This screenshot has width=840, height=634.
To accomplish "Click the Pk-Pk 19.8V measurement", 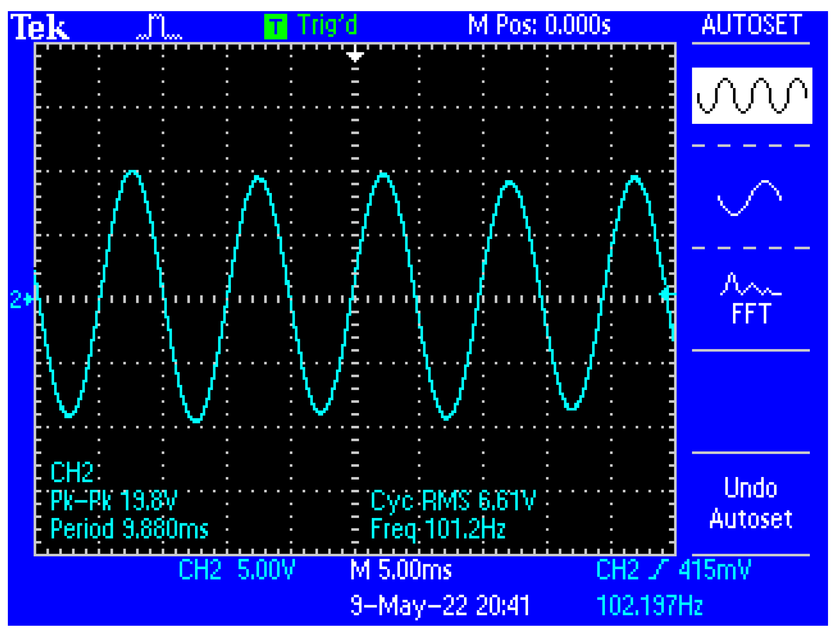I will (114, 501).
